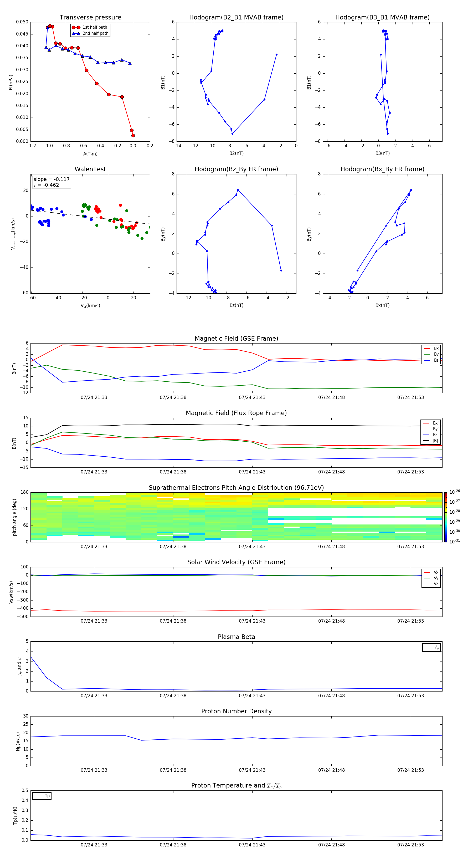Screen dimensions: 473x868
Task: Click the Vz legend entry in velocity plot
Action: pos(431,584)
